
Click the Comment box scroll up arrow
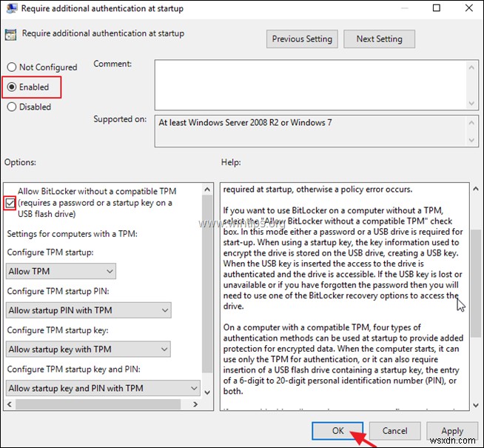pyautogui.click(x=471, y=67)
